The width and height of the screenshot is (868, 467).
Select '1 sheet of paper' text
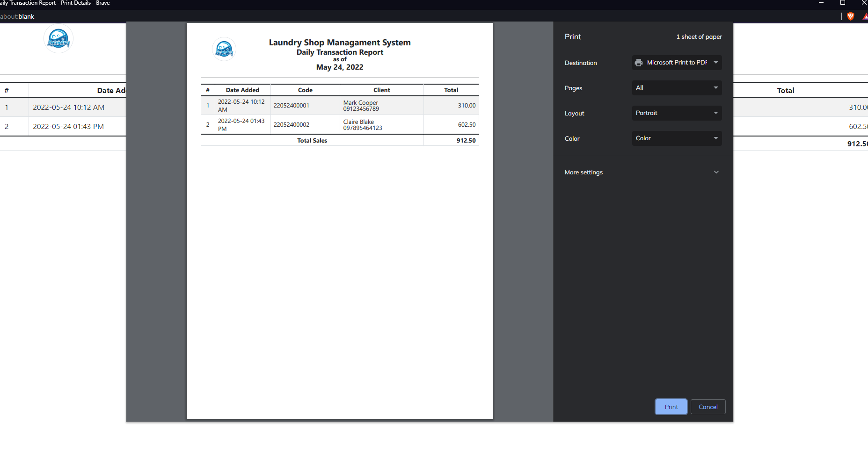699,37
